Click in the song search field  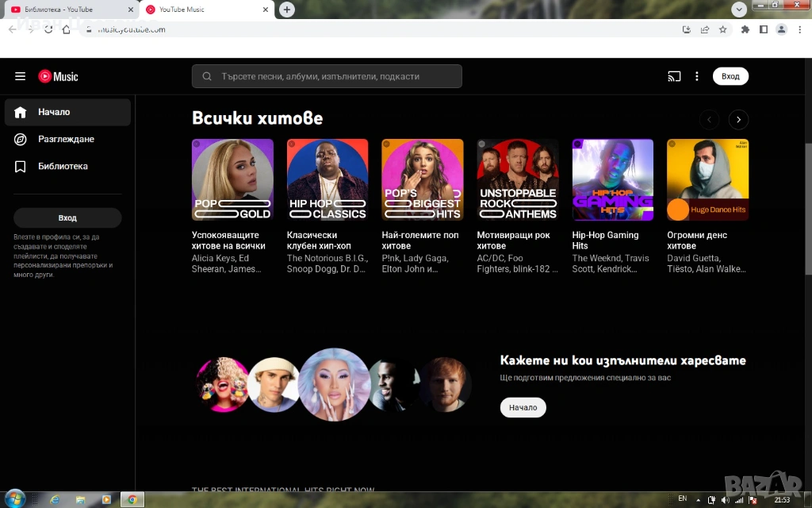click(333, 77)
